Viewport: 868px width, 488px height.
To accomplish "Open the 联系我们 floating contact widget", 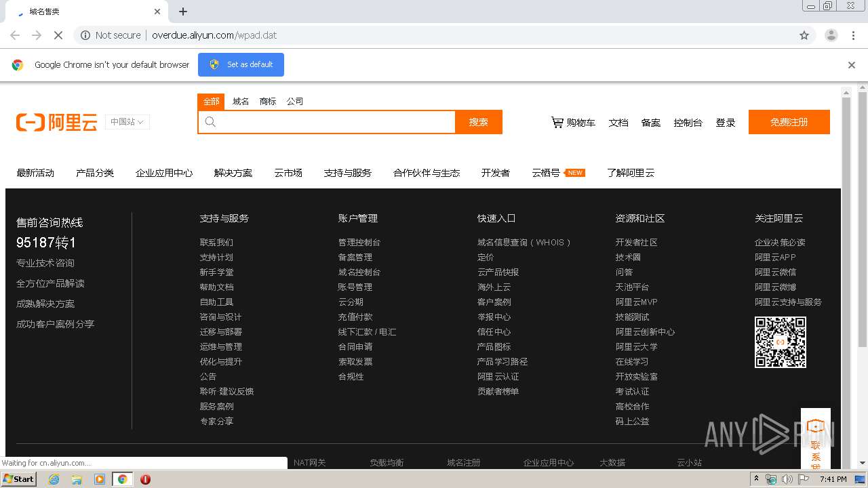I will click(816, 439).
